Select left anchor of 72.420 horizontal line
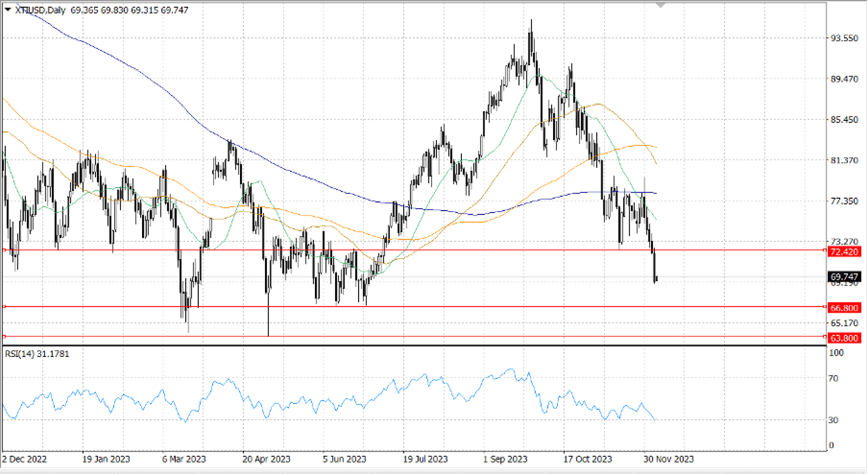Viewport: 868px width, 474px height. (4, 250)
